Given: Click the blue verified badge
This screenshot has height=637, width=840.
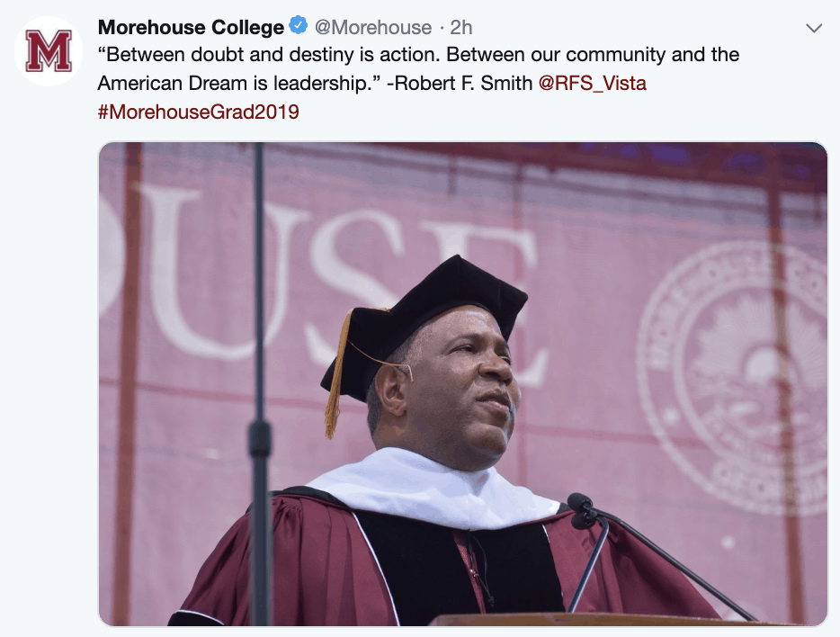Looking at the screenshot, I should 299,27.
